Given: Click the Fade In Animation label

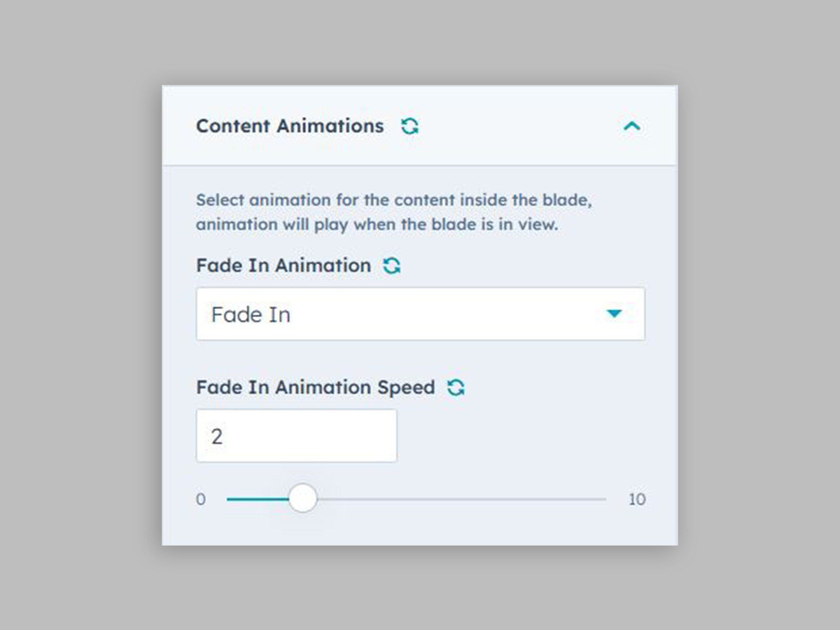Looking at the screenshot, I should tap(282, 265).
